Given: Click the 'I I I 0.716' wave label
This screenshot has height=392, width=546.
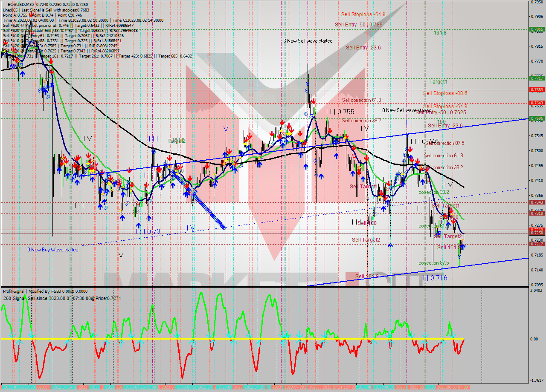Looking at the screenshot, I should [433, 278].
